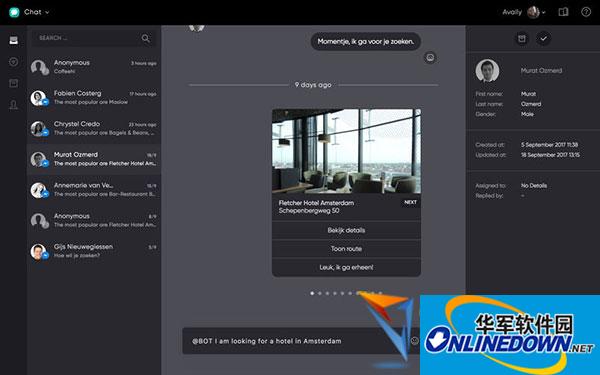This screenshot has height=375, width=600.
Task: Archive the conversation with archive icon
Action: coord(522,38)
